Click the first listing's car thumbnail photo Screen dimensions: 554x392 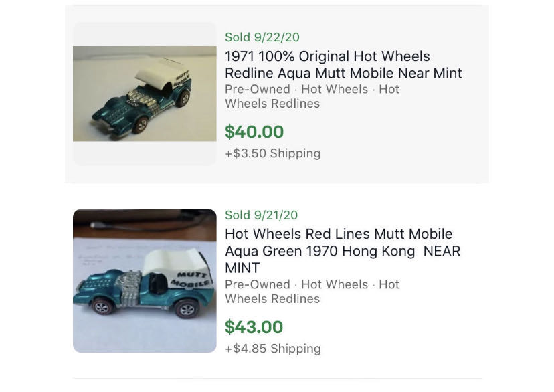(144, 92)
